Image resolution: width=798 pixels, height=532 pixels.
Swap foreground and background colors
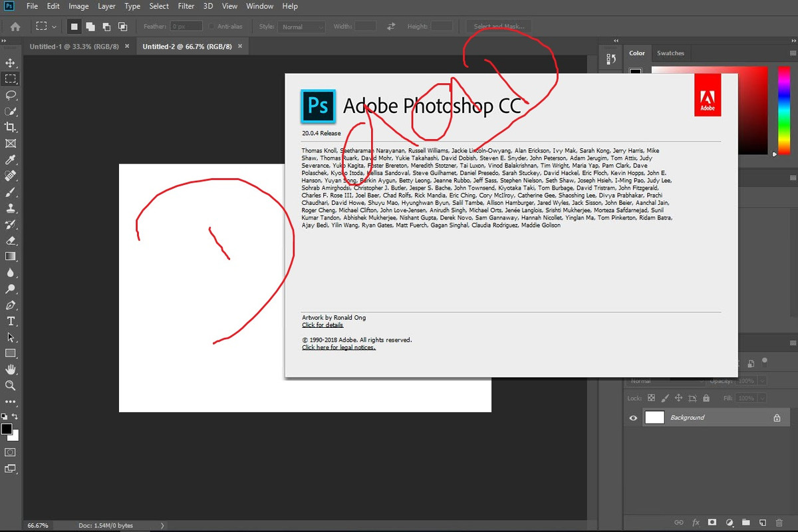[x=15, y=416]
